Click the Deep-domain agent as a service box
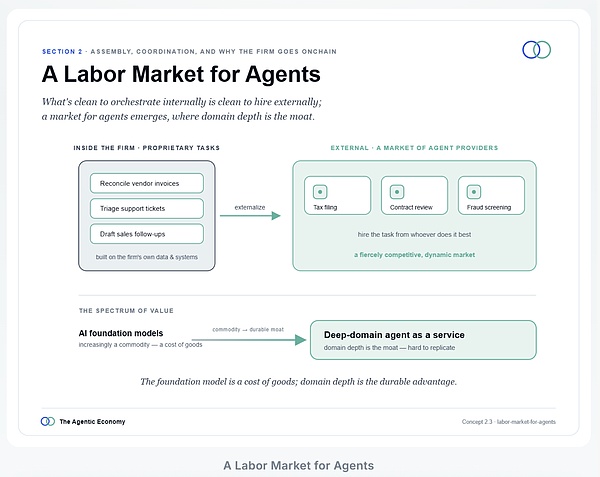Viewport: 600px width, 477px height. pos(423,340)
